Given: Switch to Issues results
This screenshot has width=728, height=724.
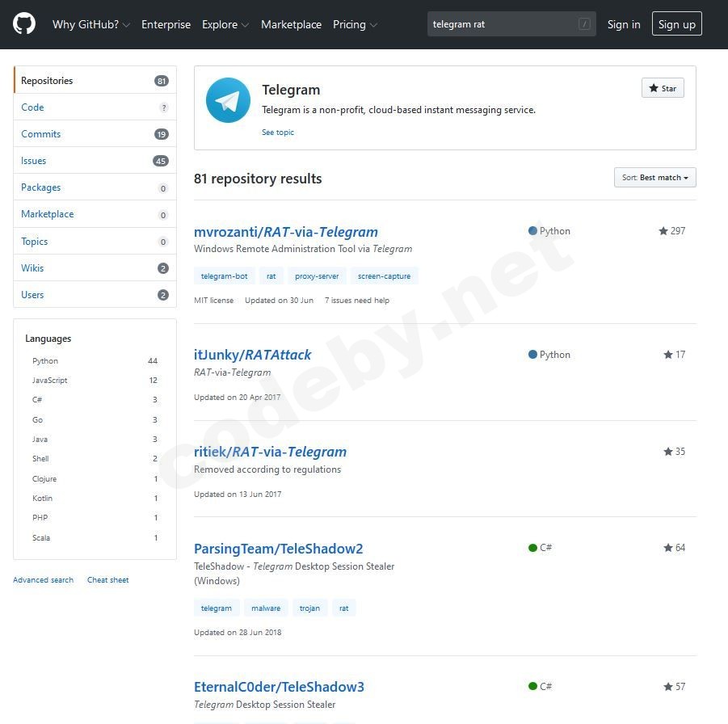Looking at the screenshot, I should pos(95,161).
